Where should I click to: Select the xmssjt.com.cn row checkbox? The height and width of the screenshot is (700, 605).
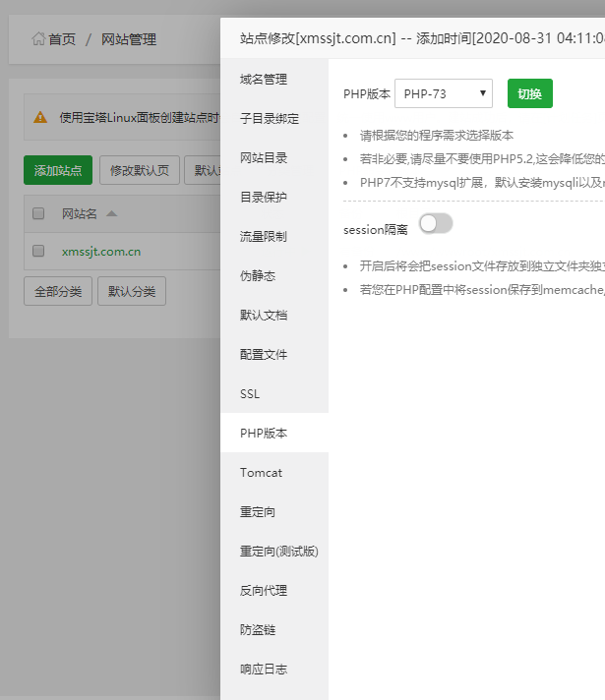(x=38, y=251)
